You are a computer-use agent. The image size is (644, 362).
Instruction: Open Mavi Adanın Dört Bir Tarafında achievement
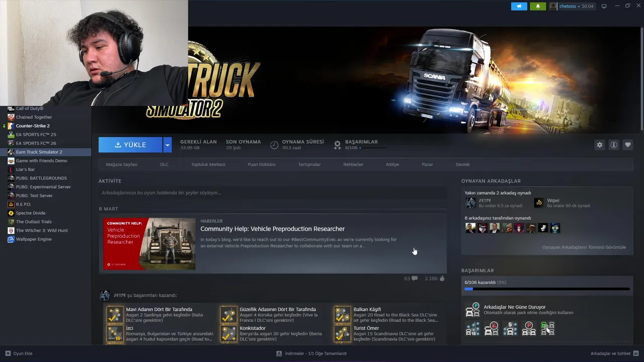pyautogui.click(x=159, y=310)
